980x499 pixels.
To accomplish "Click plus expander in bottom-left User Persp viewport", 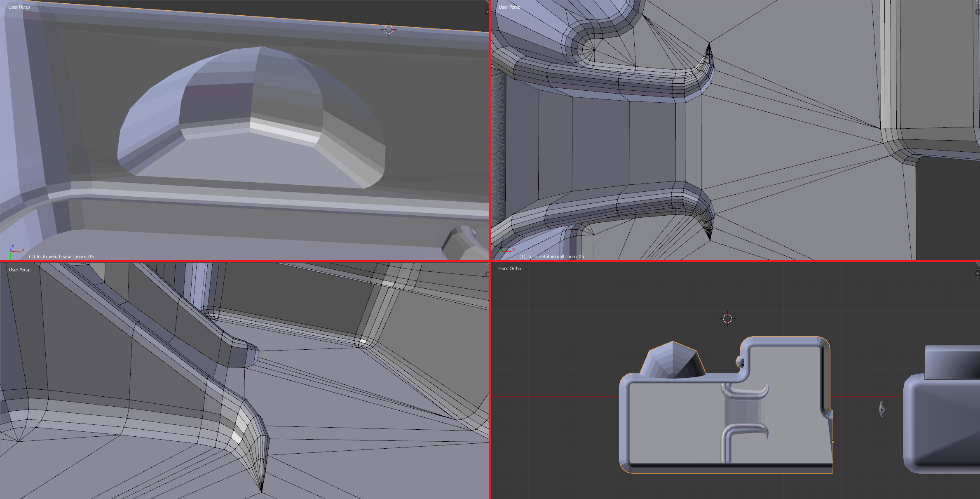I will (487, 275).
